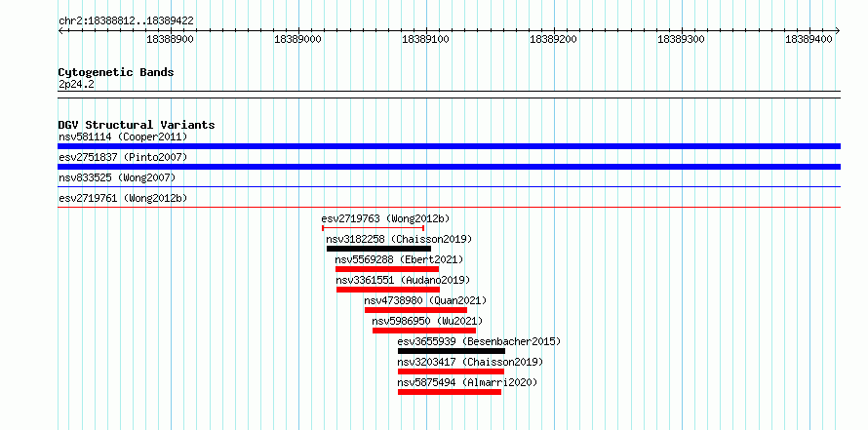Open the nsv833525 (Wong2007) variant entry
Screen dimensions: 868x430
pos(117,177)
